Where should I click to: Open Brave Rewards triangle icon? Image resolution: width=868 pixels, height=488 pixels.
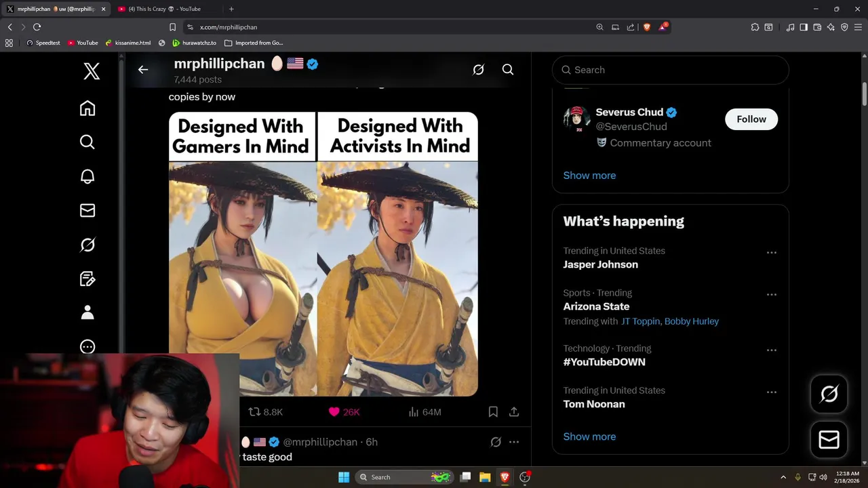pyautogui.click(x=663, y=27)
